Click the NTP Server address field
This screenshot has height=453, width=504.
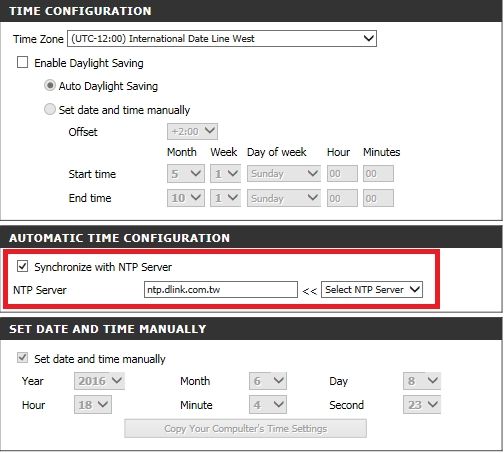tap(221, 290)
